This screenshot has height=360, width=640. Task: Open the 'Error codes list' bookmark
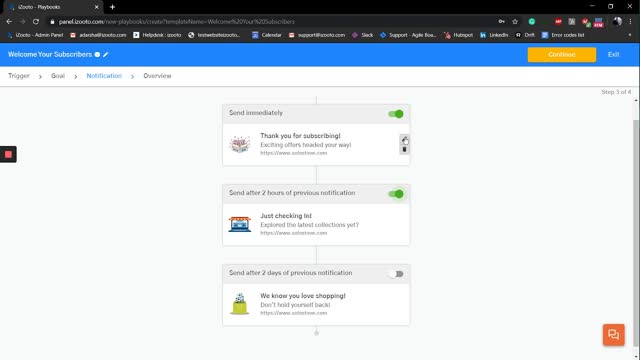pos(563,35)
